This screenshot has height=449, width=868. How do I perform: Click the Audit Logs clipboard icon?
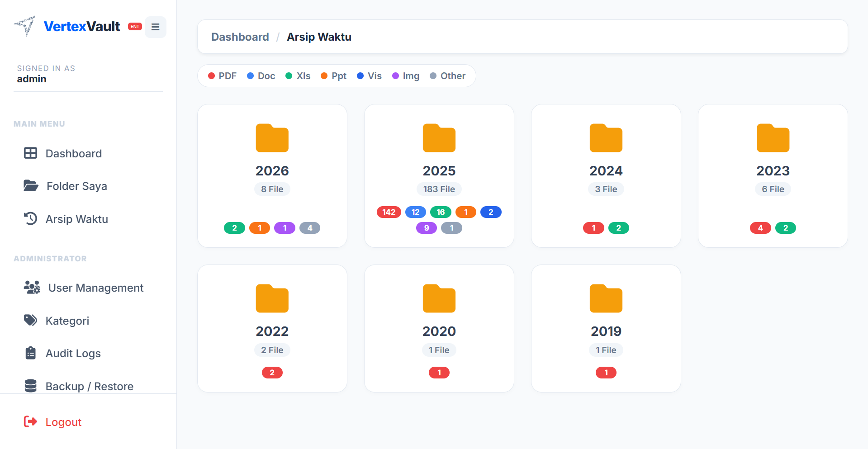point(30,353)
